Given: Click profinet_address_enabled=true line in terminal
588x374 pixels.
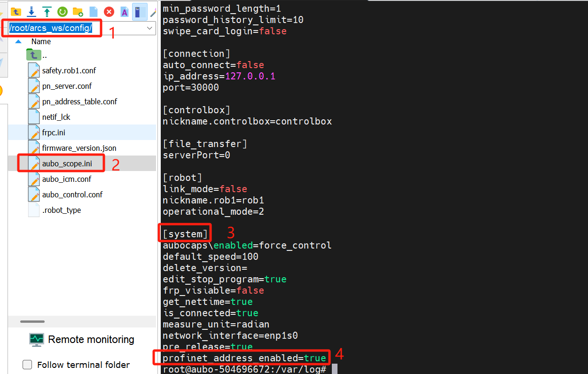Looking at the screenshot, I should pyautogui.click(x=244, y=358).
